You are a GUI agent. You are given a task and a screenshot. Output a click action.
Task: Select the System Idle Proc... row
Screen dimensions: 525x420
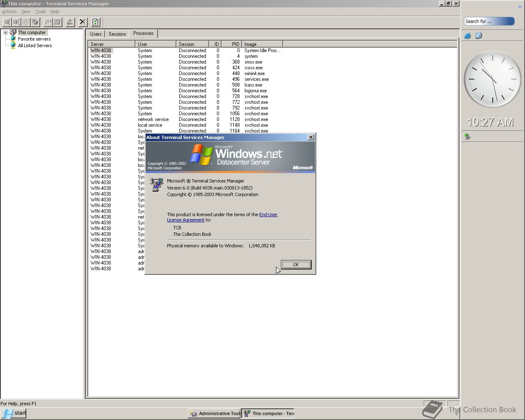click(x=185, y=50)
